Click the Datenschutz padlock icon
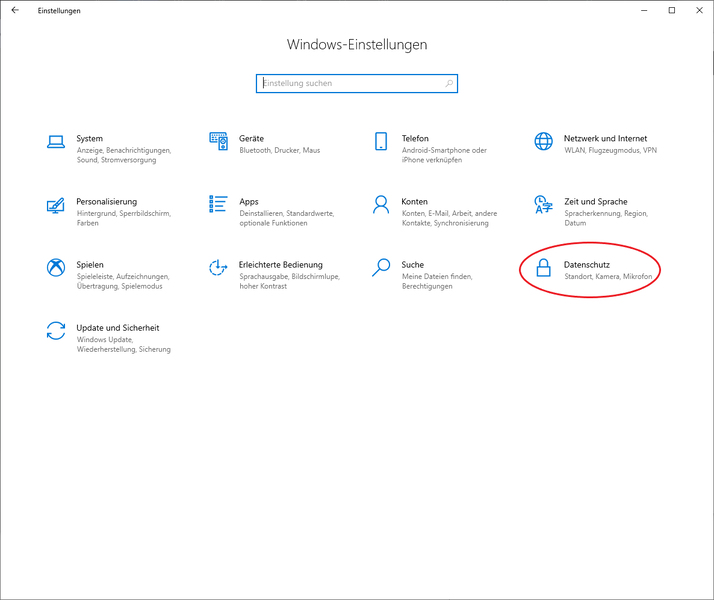 point(543,268)
